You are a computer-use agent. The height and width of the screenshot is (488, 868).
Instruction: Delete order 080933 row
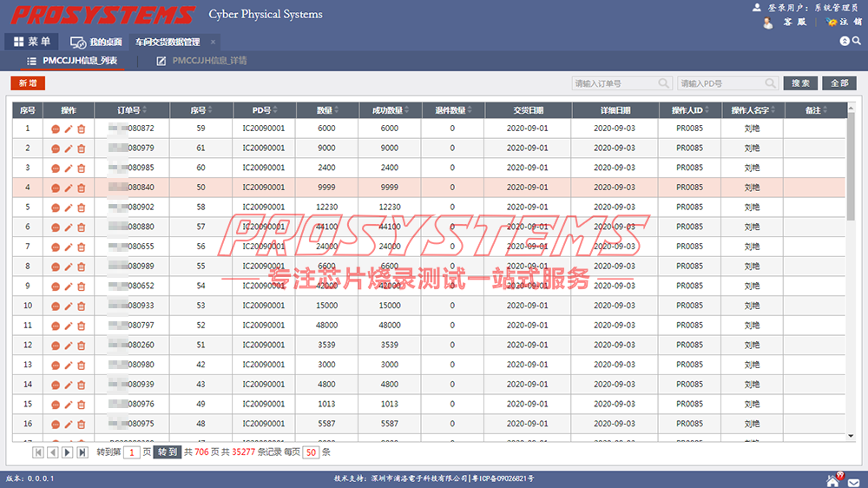82,307
